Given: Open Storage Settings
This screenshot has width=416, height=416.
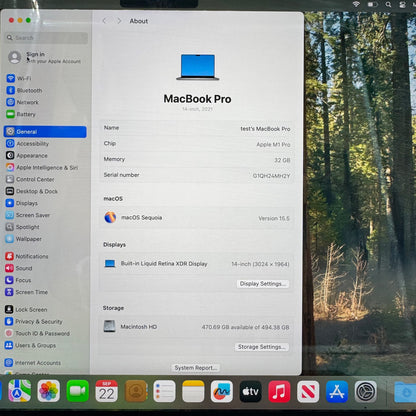Looking at the screenshot, I should [261, 347].
